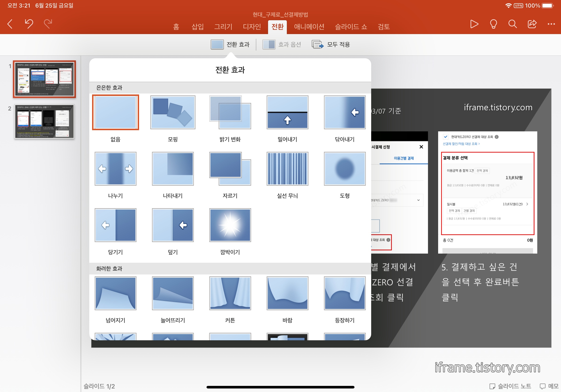Screen dimensions: 561x392
Task: Open the 디자인 ribbon tab
Action: tap(252, 26)
